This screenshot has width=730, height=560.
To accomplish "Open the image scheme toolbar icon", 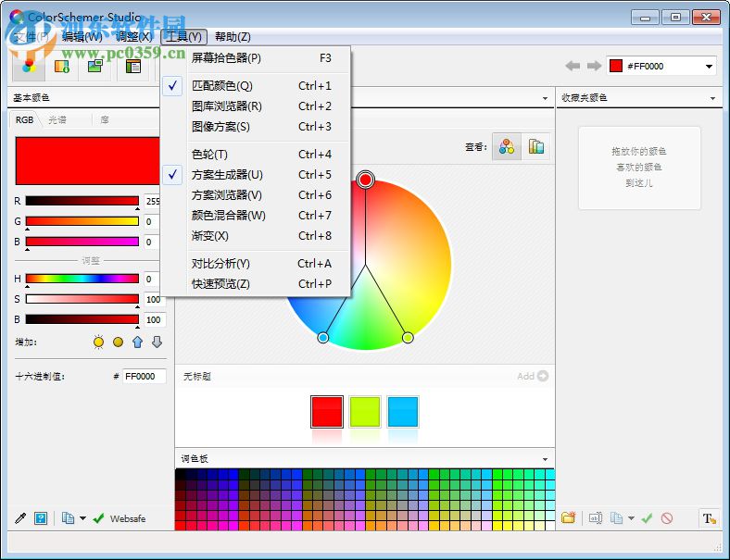I will (x=95, y=66).
